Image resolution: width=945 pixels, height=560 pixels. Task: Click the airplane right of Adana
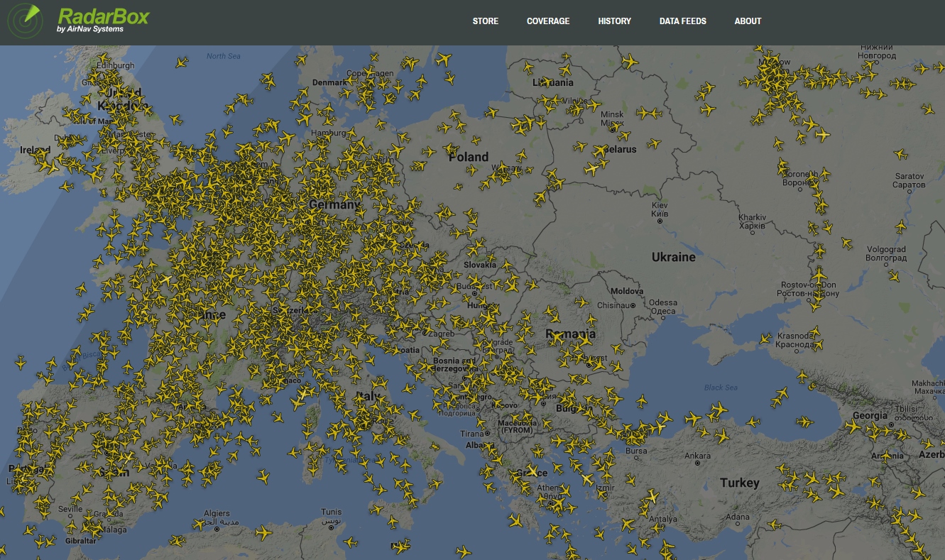(x=774, y=525)
